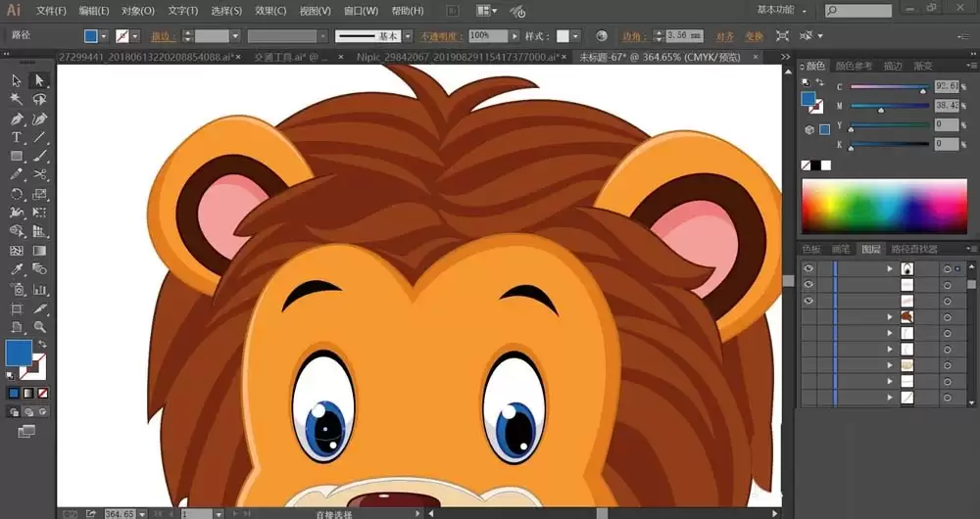Expand the topmost layer's disclosure triangle

click(890, 268)
